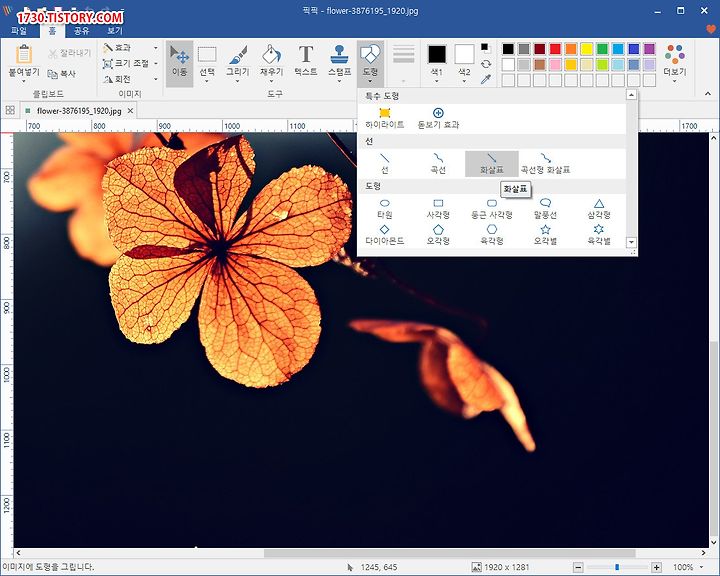Open the Effects (효과) menu
The image size is (720, 576).
[130, 48]
